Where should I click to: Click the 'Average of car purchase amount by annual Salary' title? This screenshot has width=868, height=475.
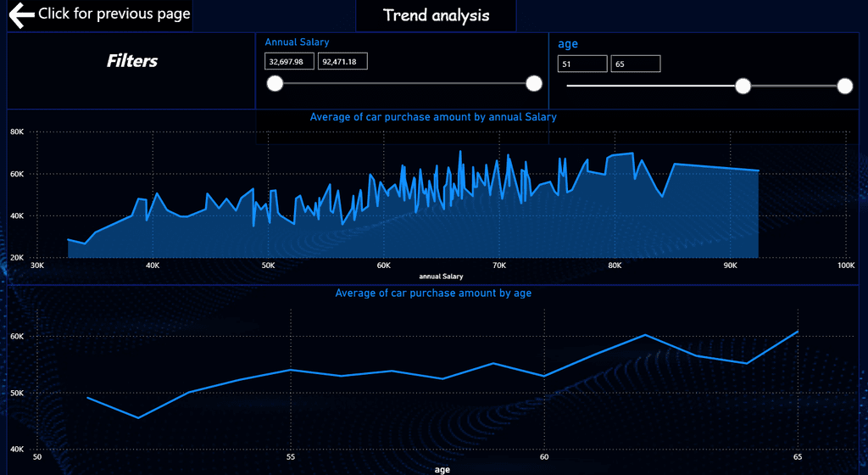433,117
